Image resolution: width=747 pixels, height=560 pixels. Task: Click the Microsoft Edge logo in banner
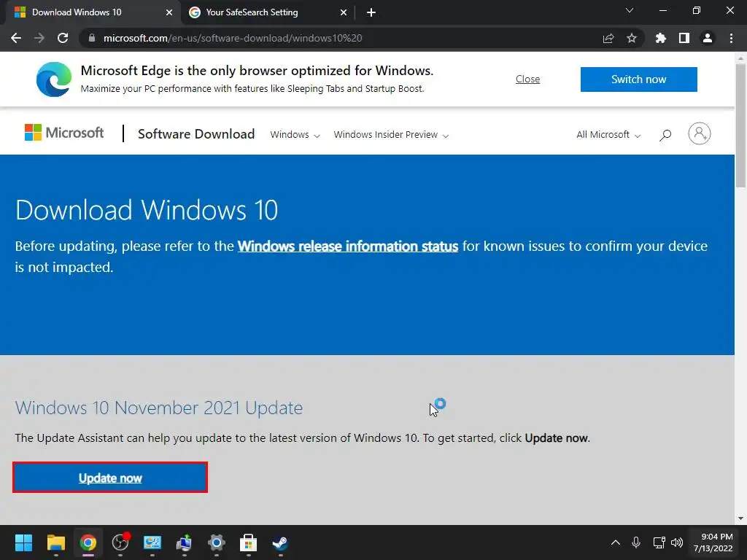coord(54,79)
